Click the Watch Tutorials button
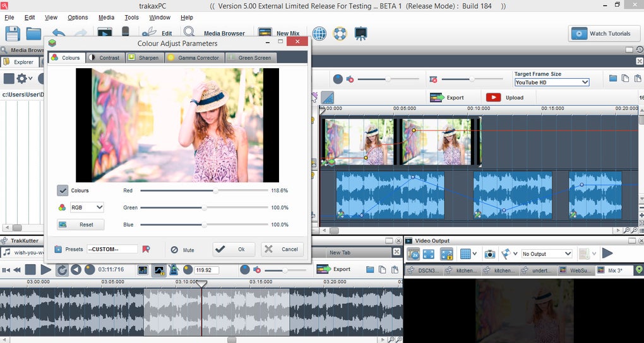 [603, 33]
